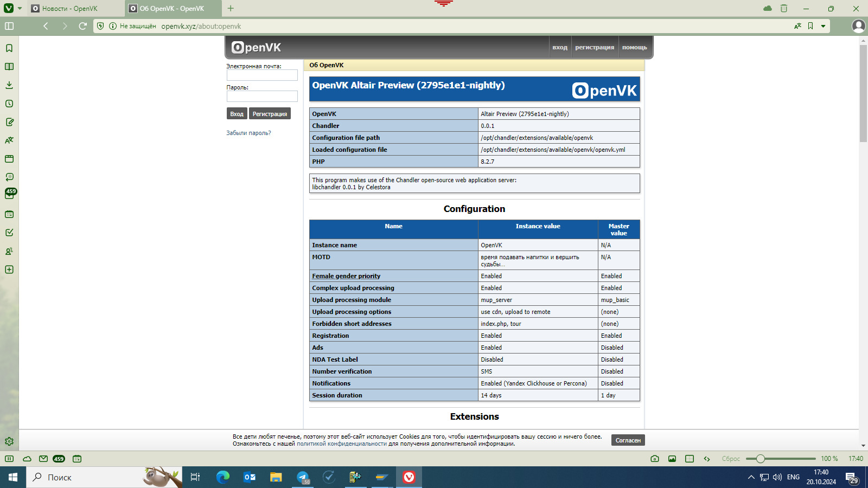
Task: Go back to the previous page
Action: [46, 26]
